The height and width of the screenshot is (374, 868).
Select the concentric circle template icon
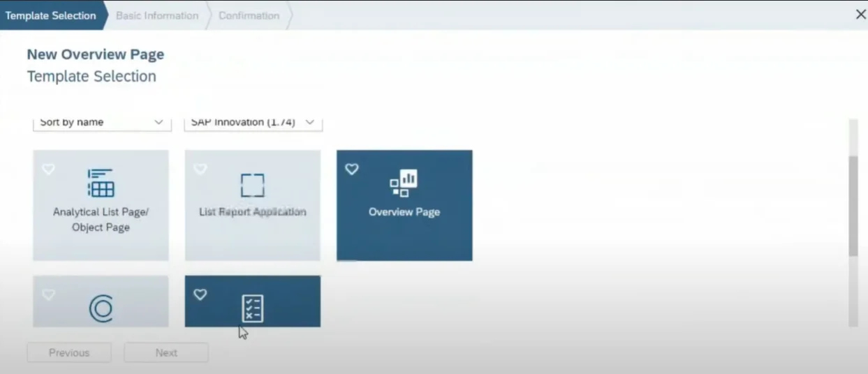101,308
